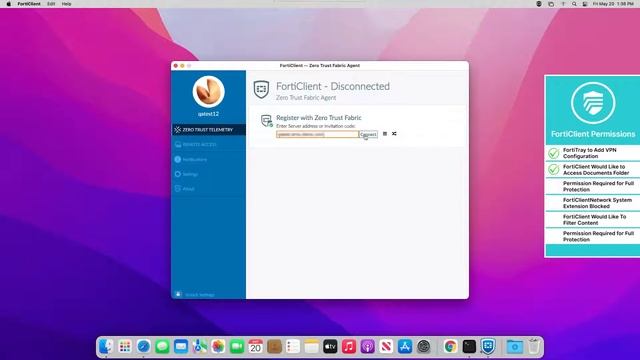
Task: Open Spotlight search in menu bar
Action: pyautogui.click(x=574, y=4)
